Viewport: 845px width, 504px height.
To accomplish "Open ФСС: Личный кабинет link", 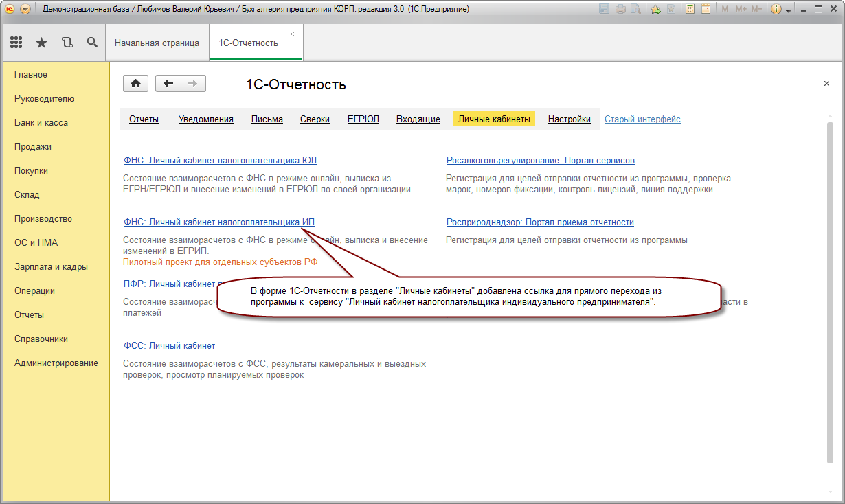I will [169, 345].
